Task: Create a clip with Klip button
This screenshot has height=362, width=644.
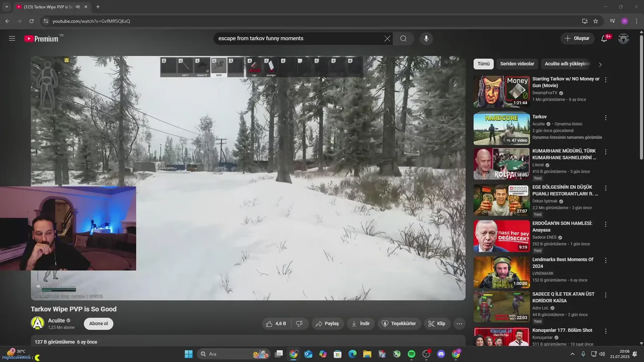Action: (x=437, y=324)
